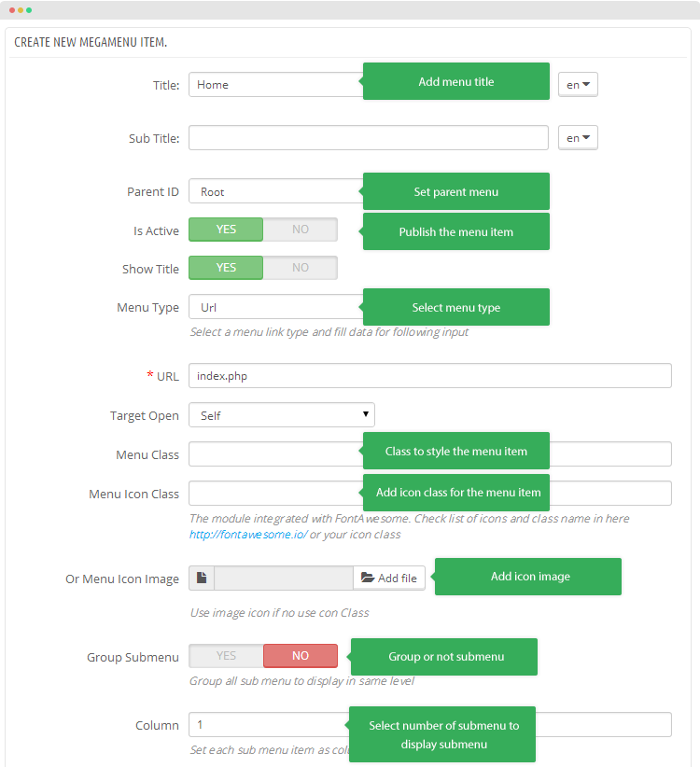Click the Target Open label
The height and width of the screenshot is (767, 700).
pyautogui.click(x=145, y=416)
